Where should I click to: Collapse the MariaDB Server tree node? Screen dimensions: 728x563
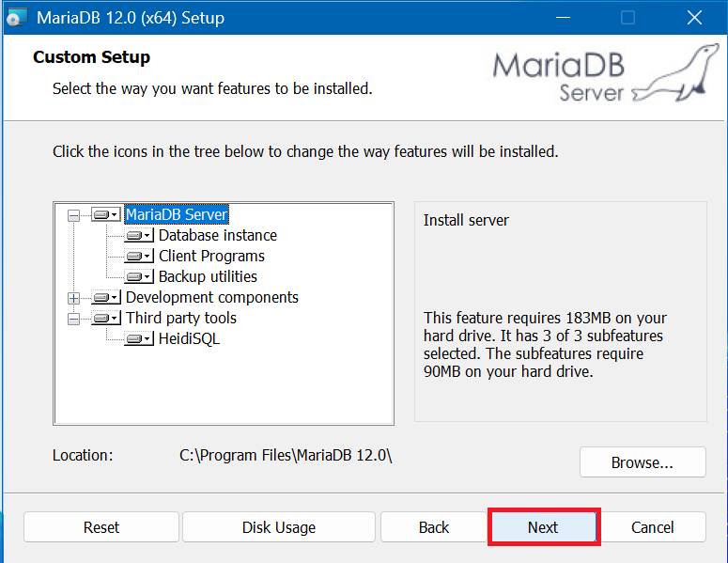(74, 215)
